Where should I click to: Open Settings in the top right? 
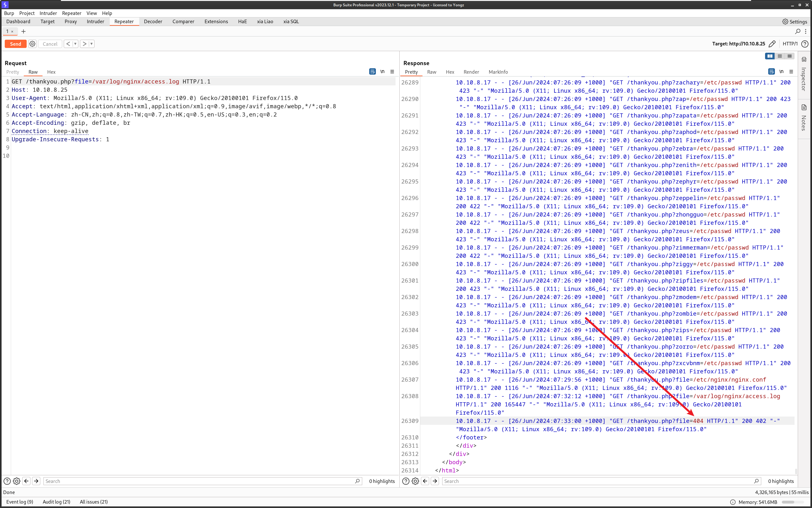[795, 22]
